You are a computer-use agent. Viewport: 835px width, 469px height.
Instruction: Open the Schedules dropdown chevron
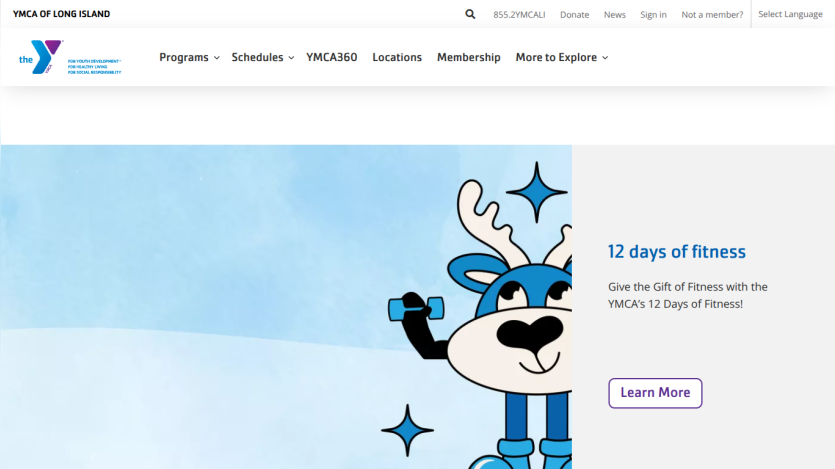[291, 57]
